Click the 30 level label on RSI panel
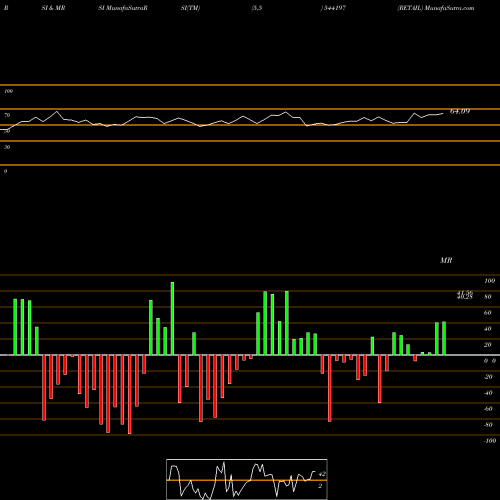Screen dimensions: 500x500 coord(7,147)
